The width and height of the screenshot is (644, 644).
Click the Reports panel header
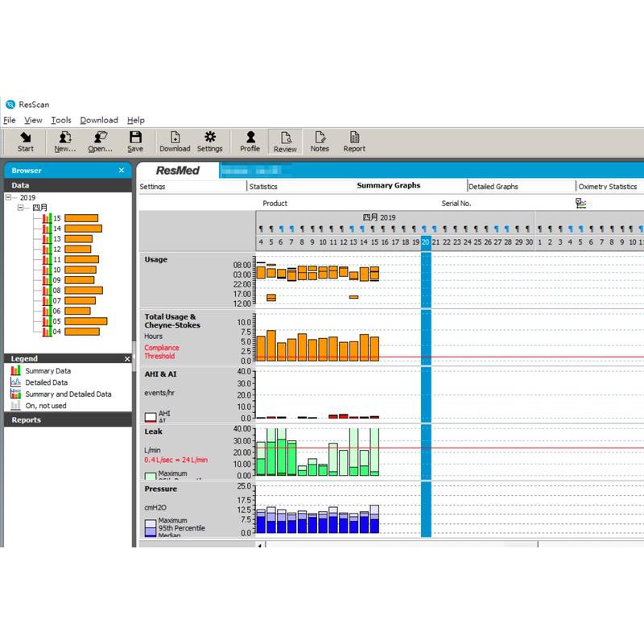point(68,419)
